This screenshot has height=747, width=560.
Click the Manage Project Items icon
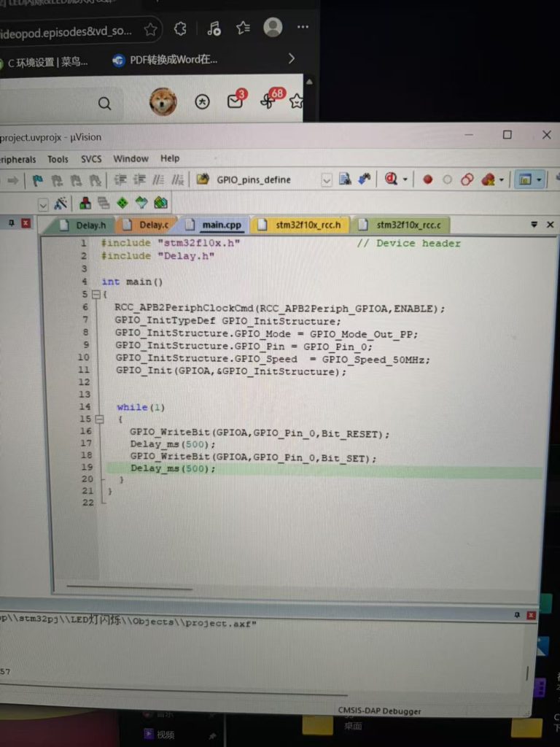[x=85, y=203]
